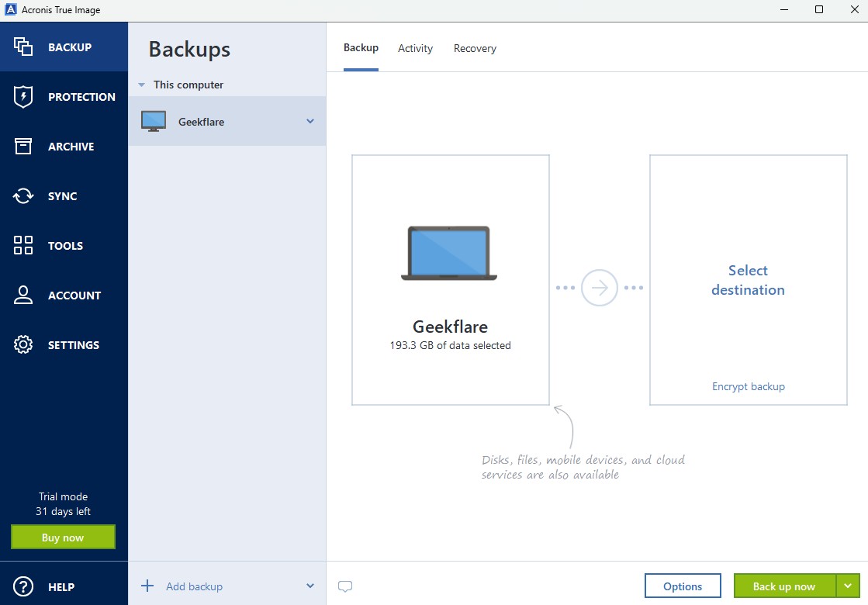
Task: Select the Geekflare backup list entry name
Action: (201, 122)
